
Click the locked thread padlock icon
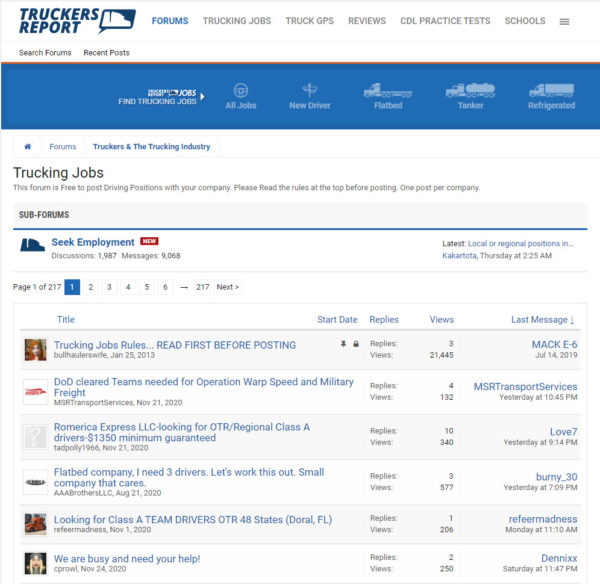click(x=356, y=344)
